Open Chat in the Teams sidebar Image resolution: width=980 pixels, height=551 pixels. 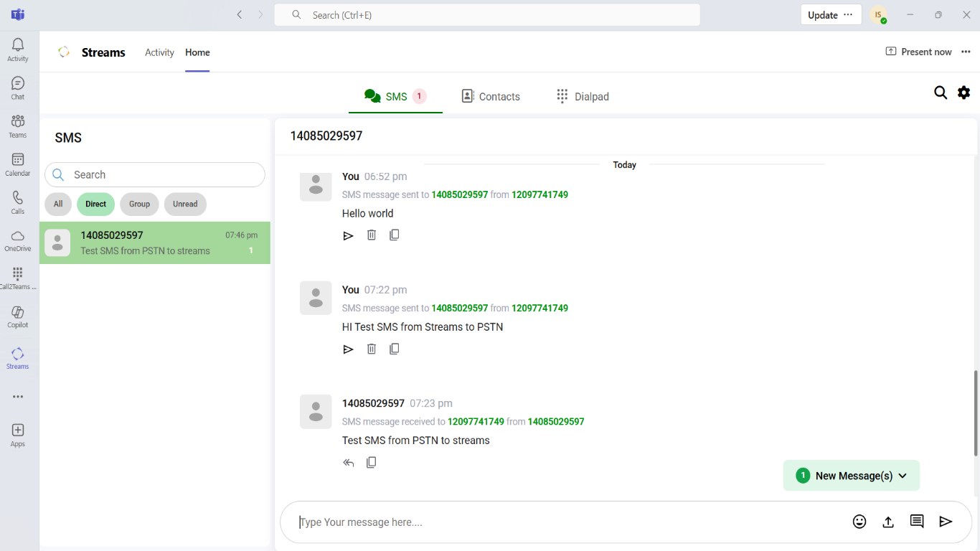tap(18, 88)
